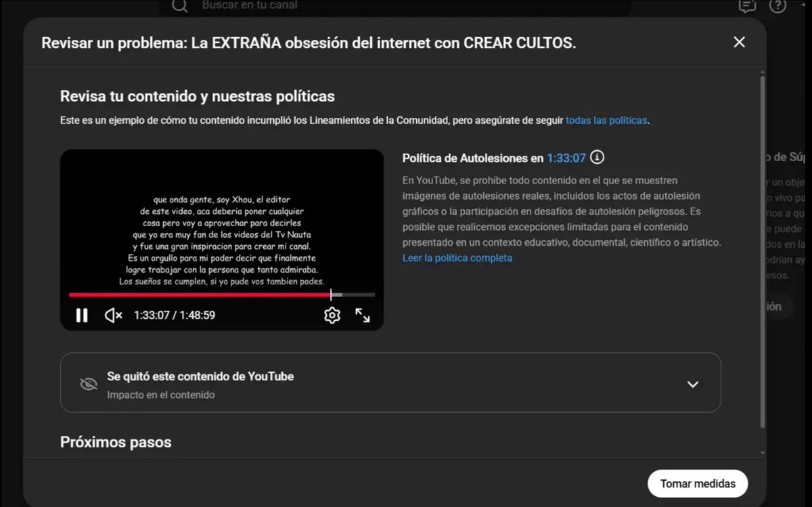Expand 'Se quitó este contenido de YouTube' chevron

(x=692, y=384)
